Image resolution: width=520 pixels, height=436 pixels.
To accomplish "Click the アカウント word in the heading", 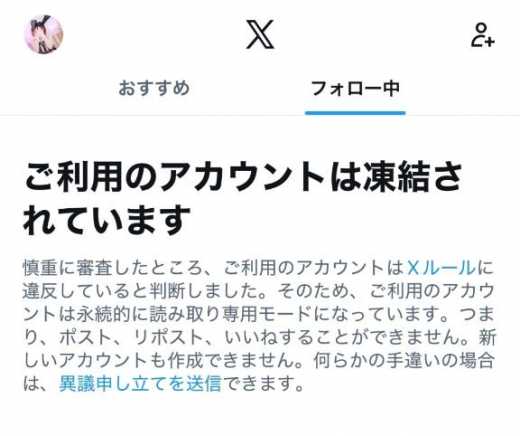I will 242,176.
